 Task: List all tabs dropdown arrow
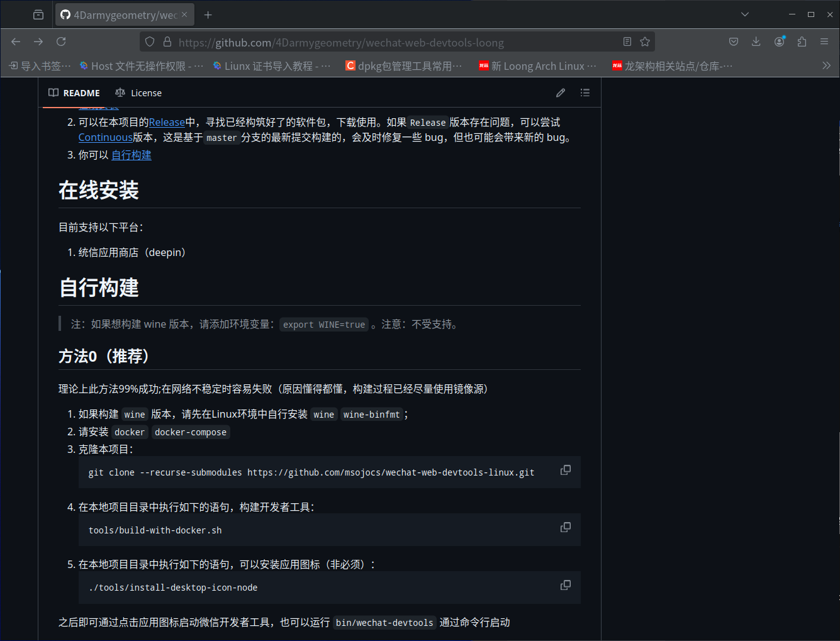[745, 14]
